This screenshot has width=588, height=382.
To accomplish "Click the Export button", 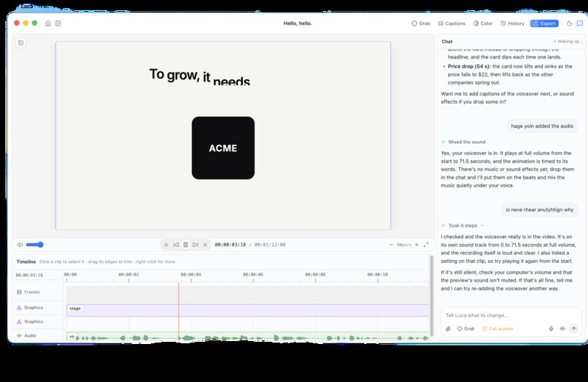I will click(x=544, y=23).
